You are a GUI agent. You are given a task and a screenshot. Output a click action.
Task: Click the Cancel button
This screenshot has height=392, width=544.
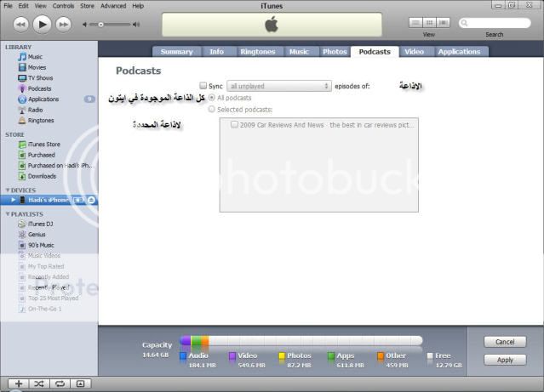(x=505, y=342)
